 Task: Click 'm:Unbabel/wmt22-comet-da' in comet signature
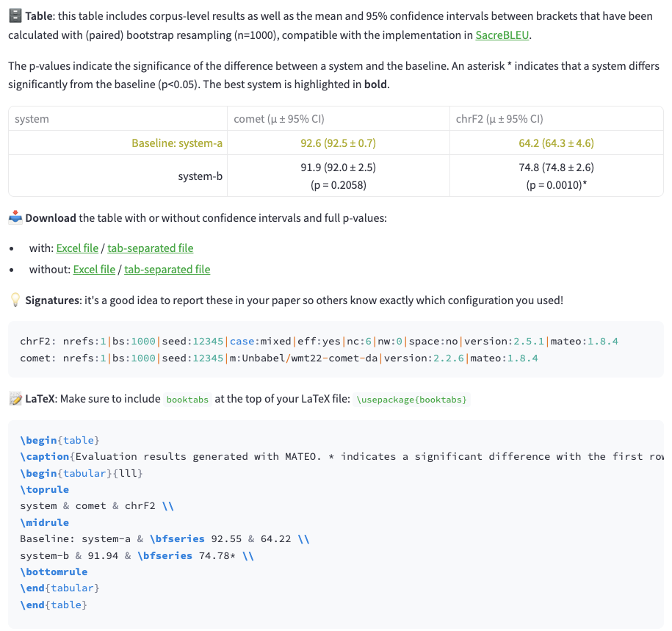coord(303,358)
